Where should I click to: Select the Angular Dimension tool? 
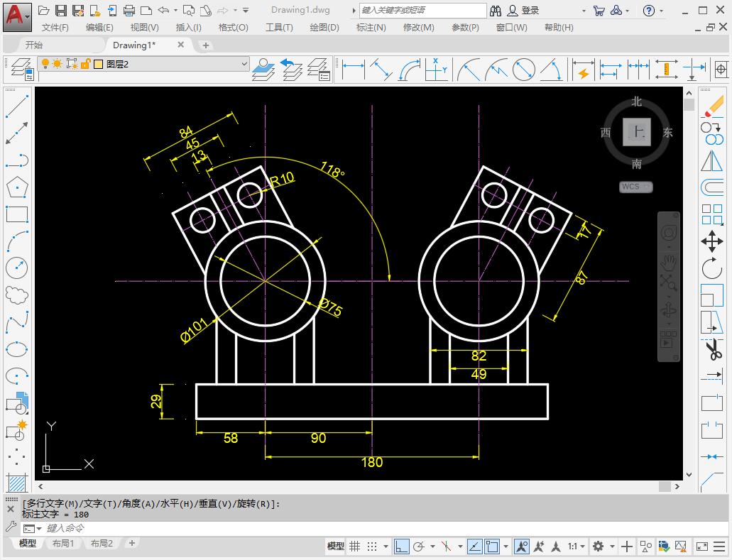[x=551, y=70]
